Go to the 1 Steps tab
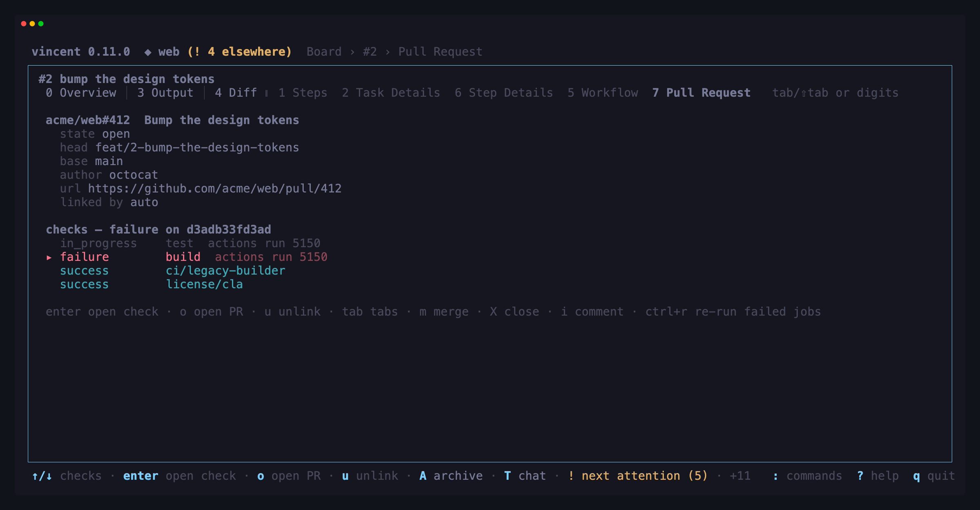Viewport: 980px width, 510px height. (303, 93)
